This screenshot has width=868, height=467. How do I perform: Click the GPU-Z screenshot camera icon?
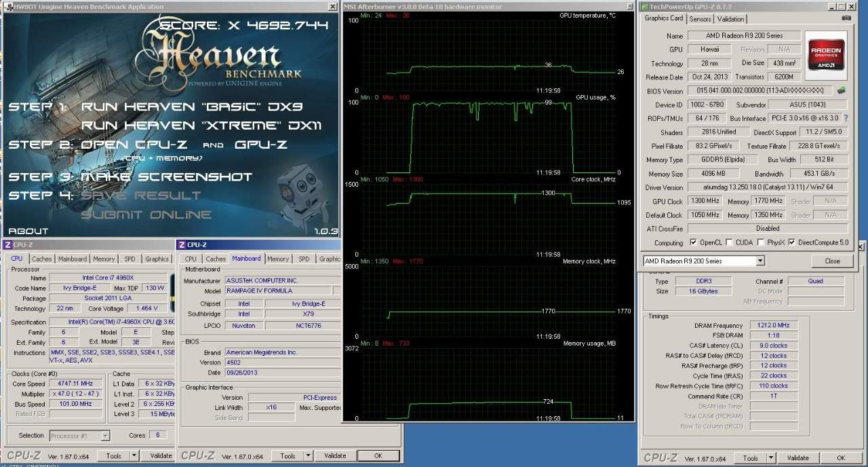[x=845, y=19]
